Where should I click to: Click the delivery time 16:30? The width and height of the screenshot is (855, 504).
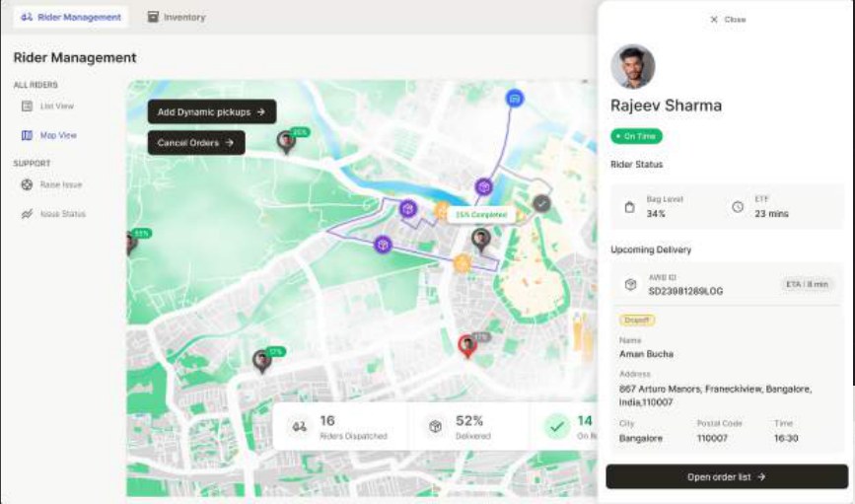(x=786, y=438)
